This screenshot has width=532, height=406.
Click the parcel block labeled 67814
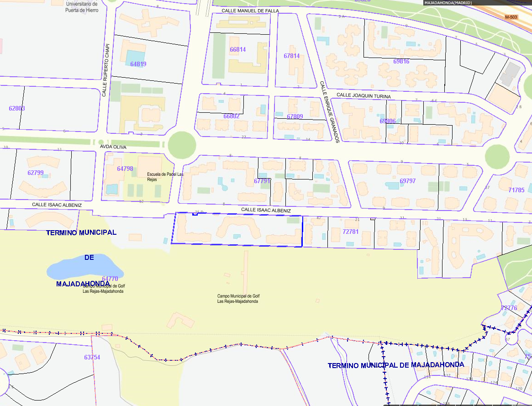(x=291, y=56)
